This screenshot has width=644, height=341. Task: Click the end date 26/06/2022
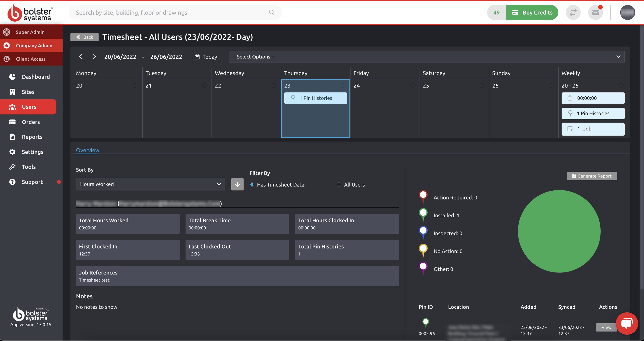pyautogui.click(x=166, y=57)
